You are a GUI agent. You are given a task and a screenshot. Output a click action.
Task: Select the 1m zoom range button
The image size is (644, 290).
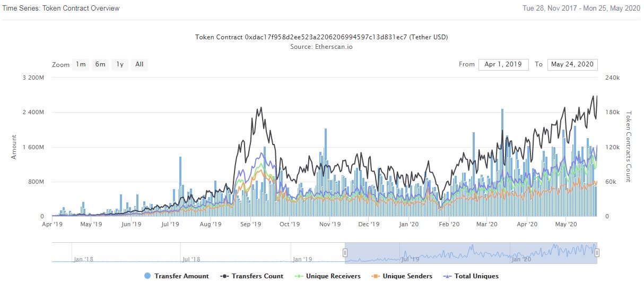81,64
